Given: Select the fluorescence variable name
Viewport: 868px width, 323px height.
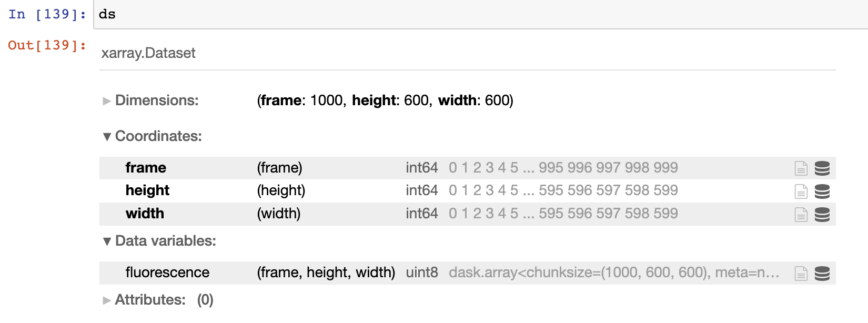Looking at the screenshot, I should pyautogui.click(x=167, y=273).
